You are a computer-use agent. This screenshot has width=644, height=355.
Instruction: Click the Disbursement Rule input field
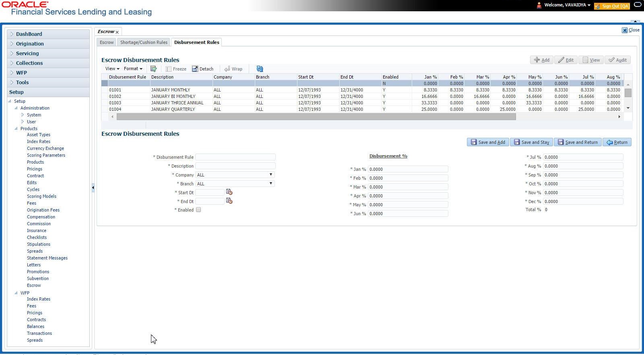click(x=235, y=157)
